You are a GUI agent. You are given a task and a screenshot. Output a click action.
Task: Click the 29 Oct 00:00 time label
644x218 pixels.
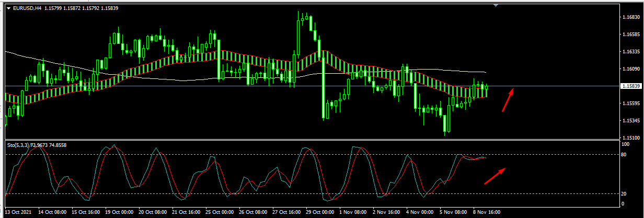[321, 212]
